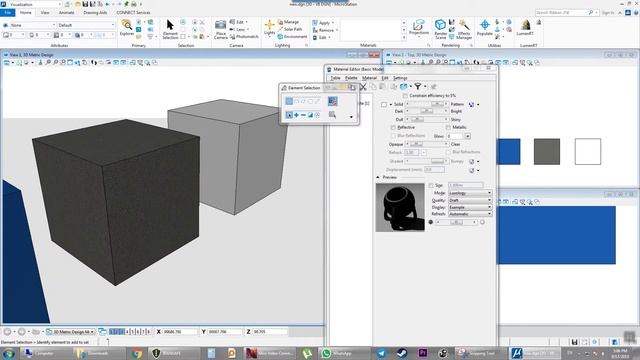The width and height of the screenshot is (640, 360).
Task: Select Subtract mode minus icon in Element Selection
Action: pyautogui.click(x=303, y=115)
